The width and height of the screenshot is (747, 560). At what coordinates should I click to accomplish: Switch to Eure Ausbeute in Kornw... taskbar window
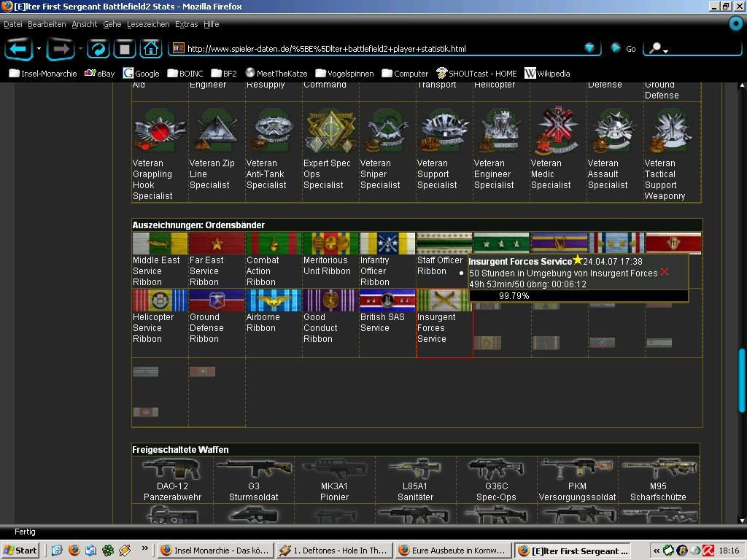pos(452,551)
